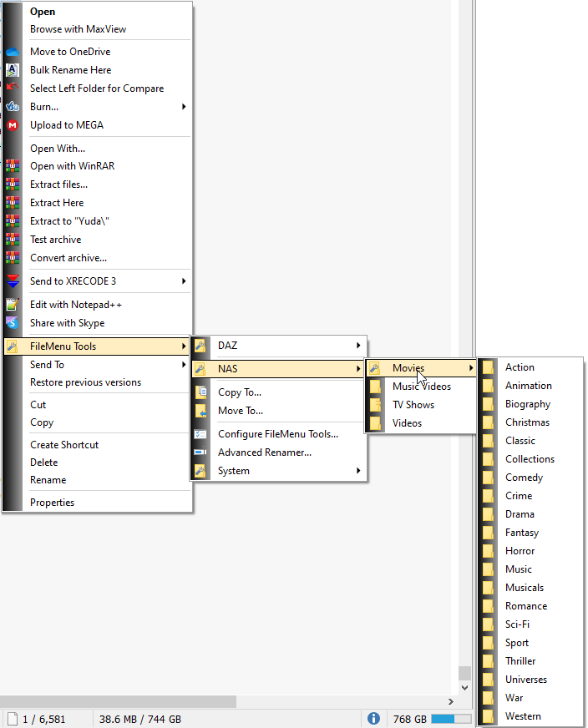
Task: Click the blue info icon in status bar
Action: click(373, 719)
